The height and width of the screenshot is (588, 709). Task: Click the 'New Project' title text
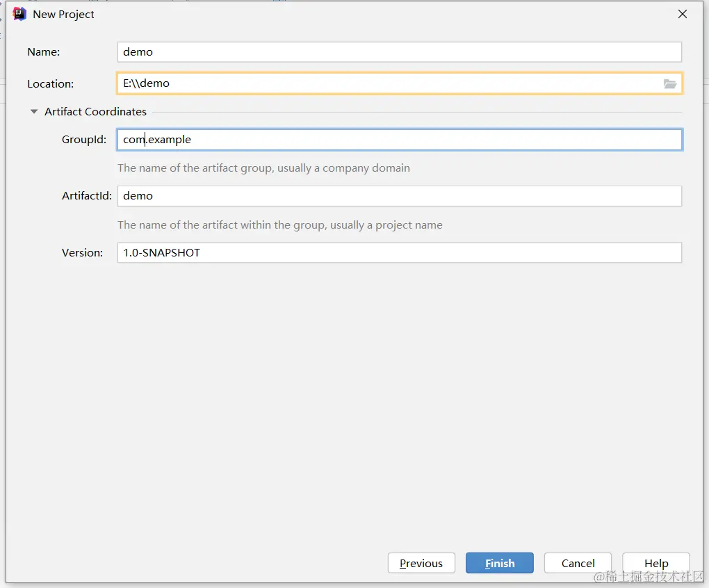tap(63, 15)
